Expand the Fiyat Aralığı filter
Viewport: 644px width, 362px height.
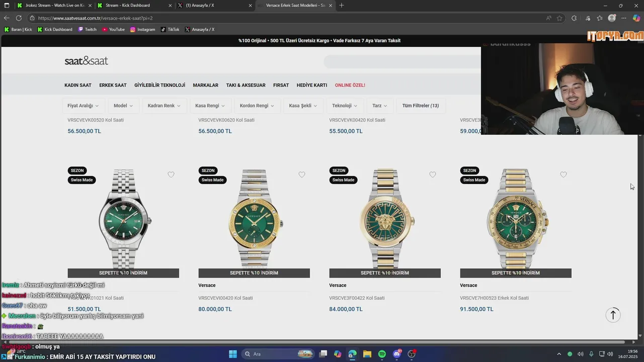click(x=83, y=106)
